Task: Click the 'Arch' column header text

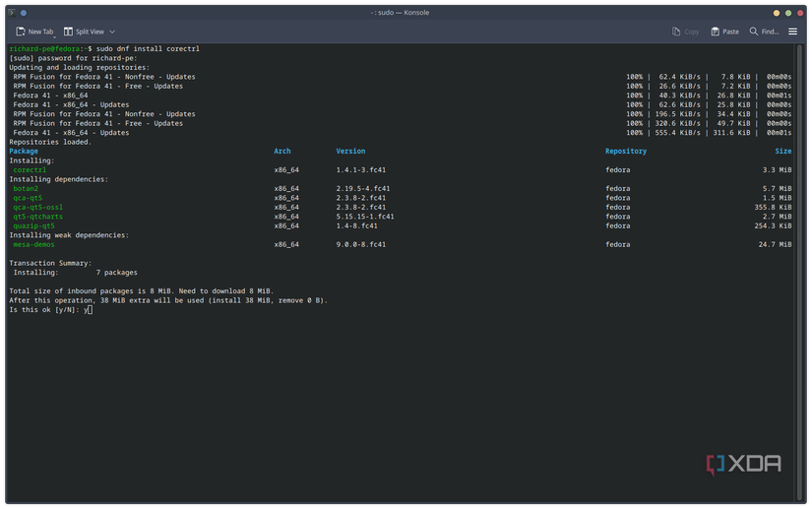Action: coord(282,152)
